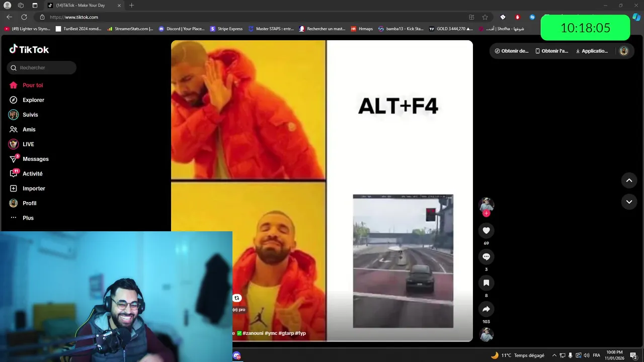
Task: Reload the page with refresh icon
Action: [24, 17]
